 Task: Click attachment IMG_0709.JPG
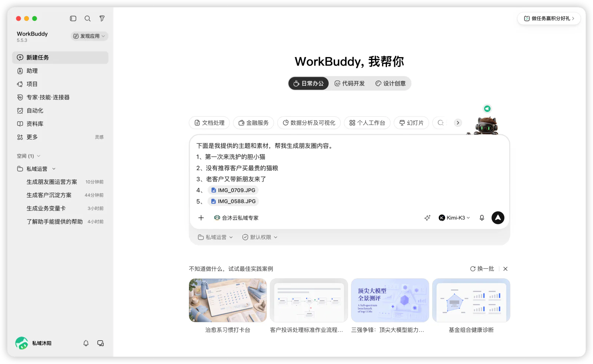pos(233,190)
